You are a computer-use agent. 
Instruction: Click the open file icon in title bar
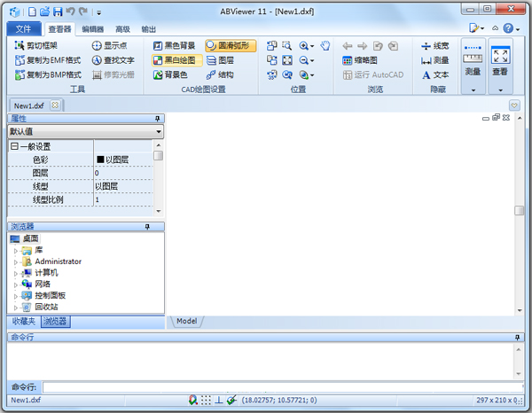pyautogui.click(x=45, y=12)
